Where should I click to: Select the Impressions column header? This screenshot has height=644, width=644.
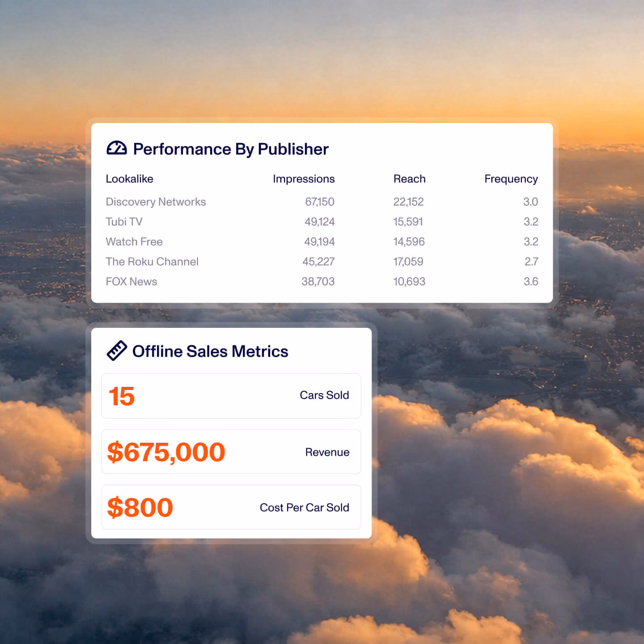[304, 179]
